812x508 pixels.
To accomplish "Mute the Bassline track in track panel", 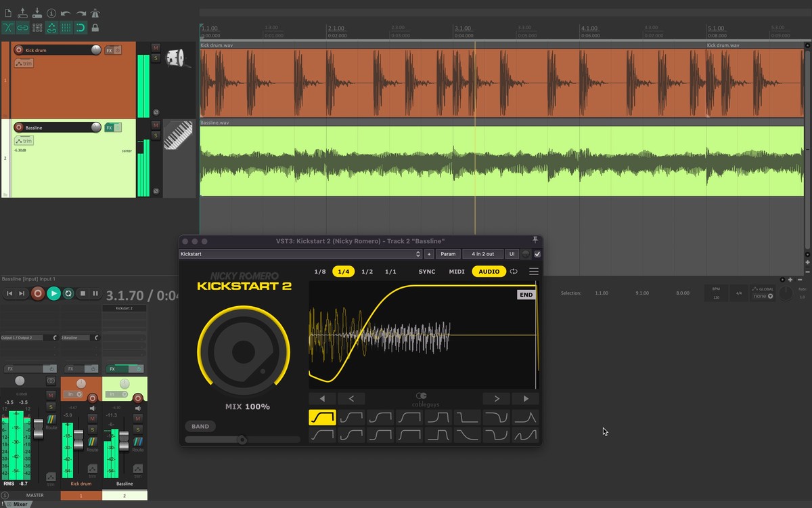I will tap(156, 125).
